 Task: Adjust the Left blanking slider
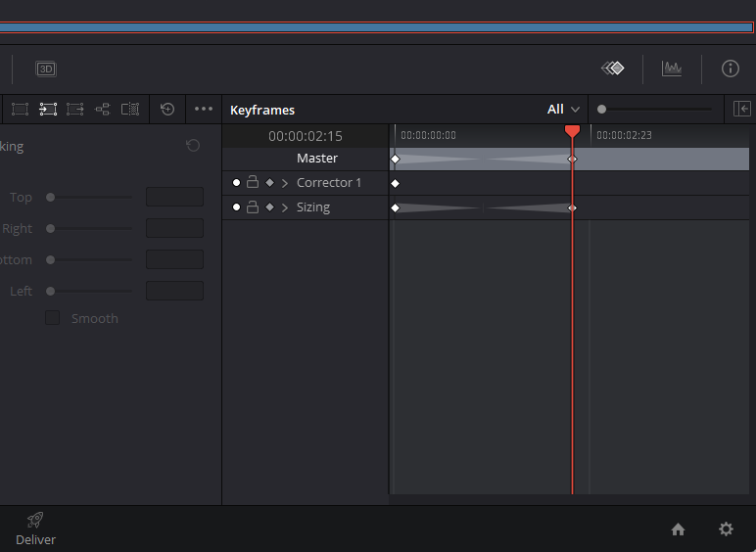coord(50,291)
